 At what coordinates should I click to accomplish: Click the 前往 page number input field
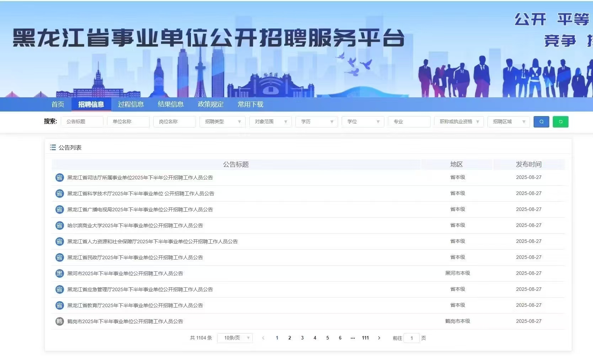point(412,338)
